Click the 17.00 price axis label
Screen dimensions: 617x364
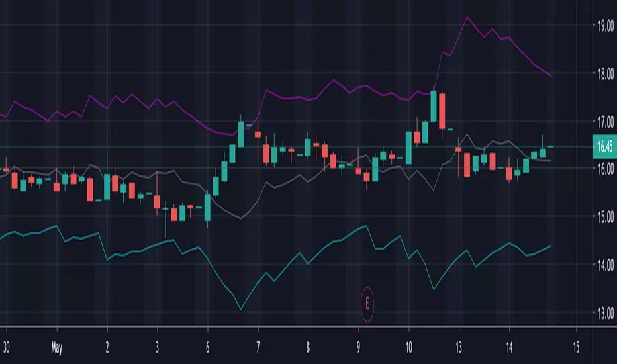pos(606,122)
